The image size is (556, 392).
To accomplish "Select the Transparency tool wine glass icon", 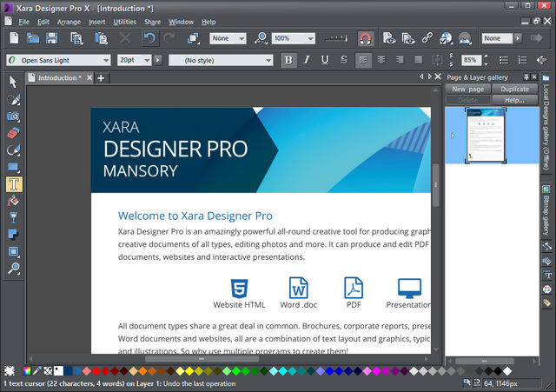I will tap(13, 217).
